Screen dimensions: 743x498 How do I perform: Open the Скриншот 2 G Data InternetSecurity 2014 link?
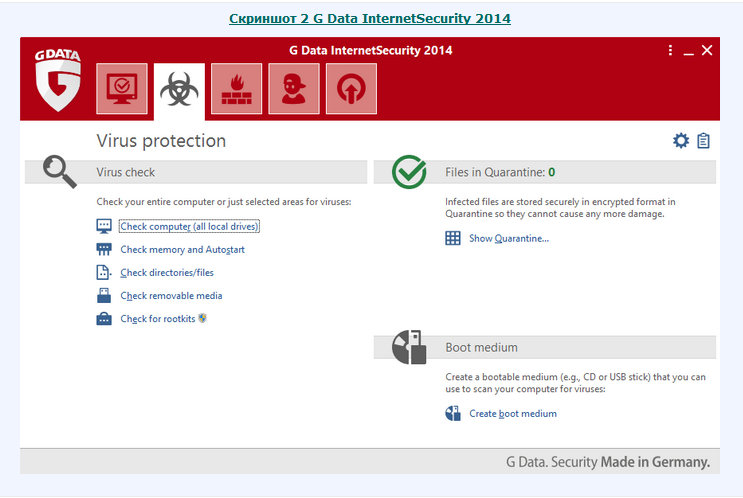(370, 18)
